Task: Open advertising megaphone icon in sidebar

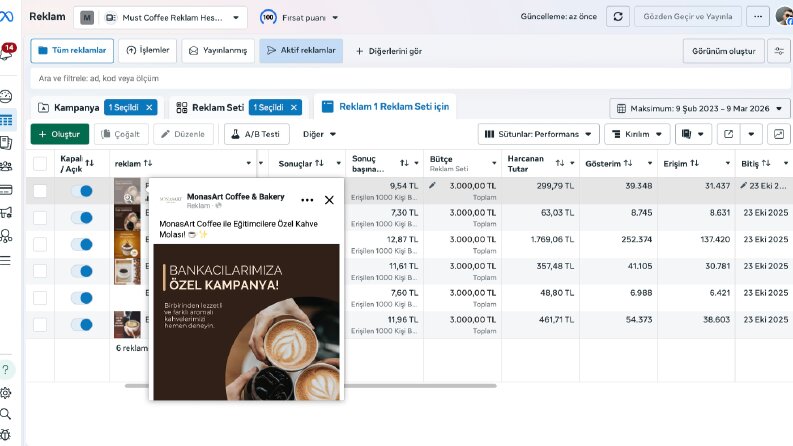Action: tap(6, 212)
